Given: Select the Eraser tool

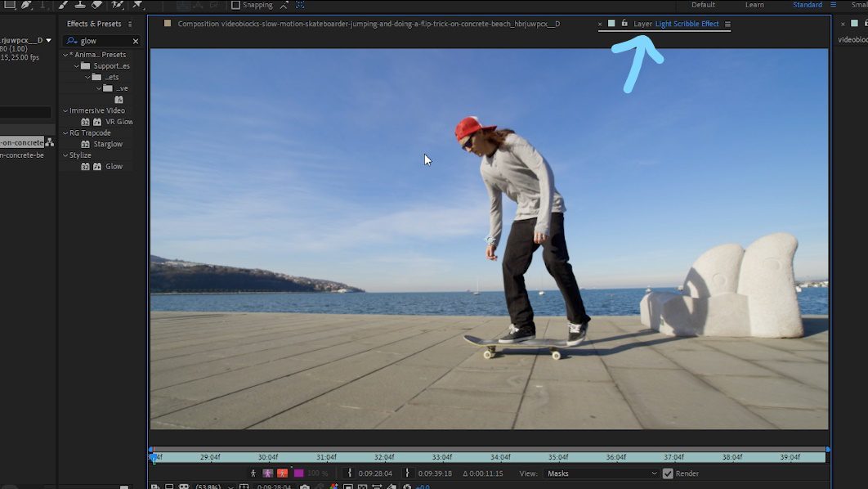Looking at the screenshot, I should pos(97,4).
